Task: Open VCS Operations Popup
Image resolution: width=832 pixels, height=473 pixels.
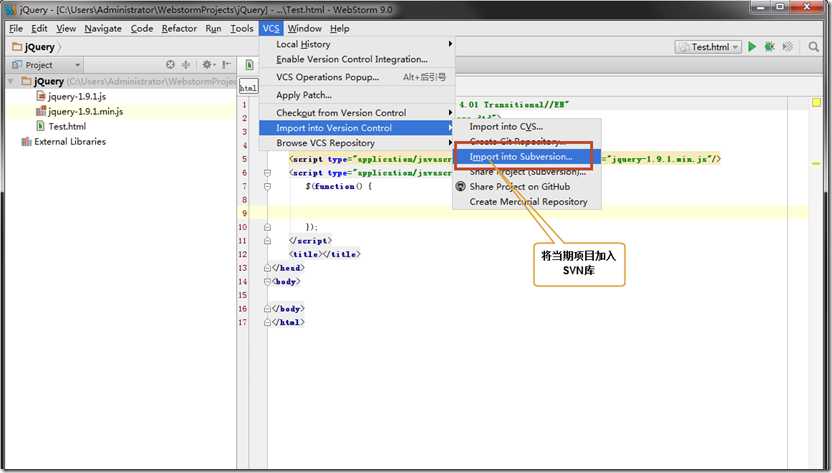Action: tap(357, 77)
